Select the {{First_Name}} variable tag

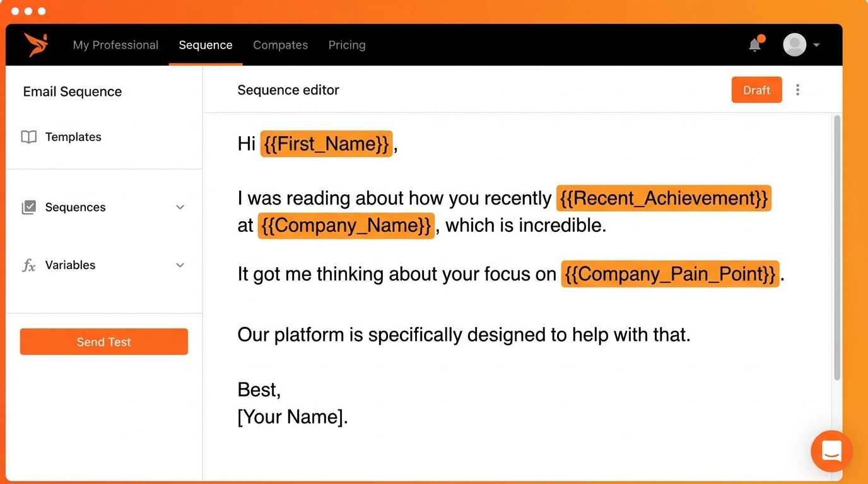326,144
